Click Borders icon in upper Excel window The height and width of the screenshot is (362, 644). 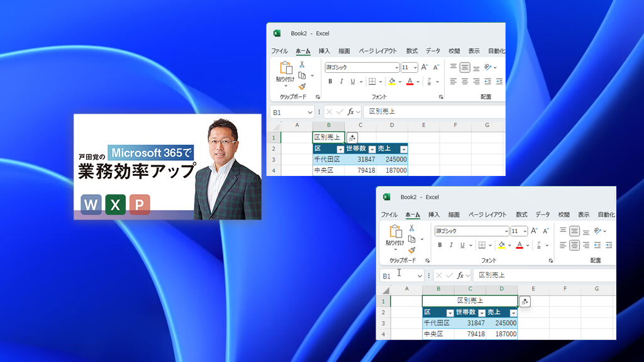click(x=372, y=81)
